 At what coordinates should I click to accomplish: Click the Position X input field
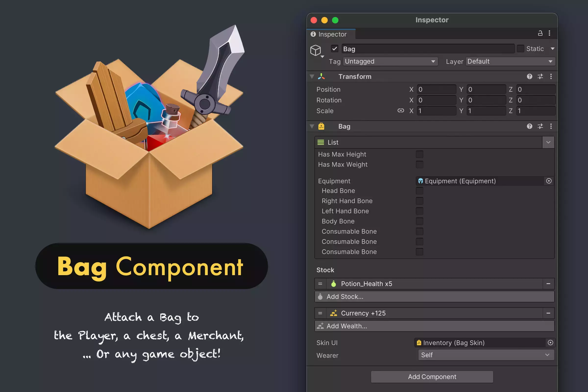click(x=436, y=89)
